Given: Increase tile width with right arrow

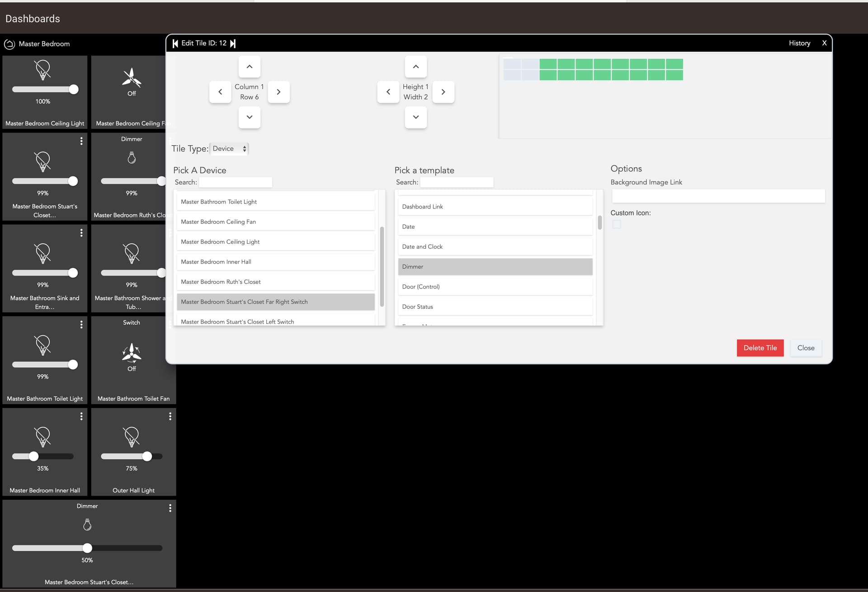Looking at the screenshot, I should [443, 92].
